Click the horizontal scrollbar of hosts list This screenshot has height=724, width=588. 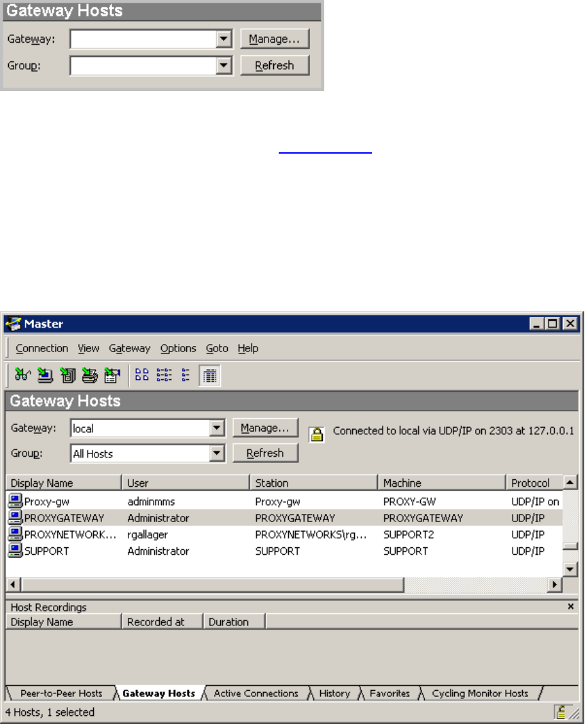pyautogui.click(x=283, y=585)
